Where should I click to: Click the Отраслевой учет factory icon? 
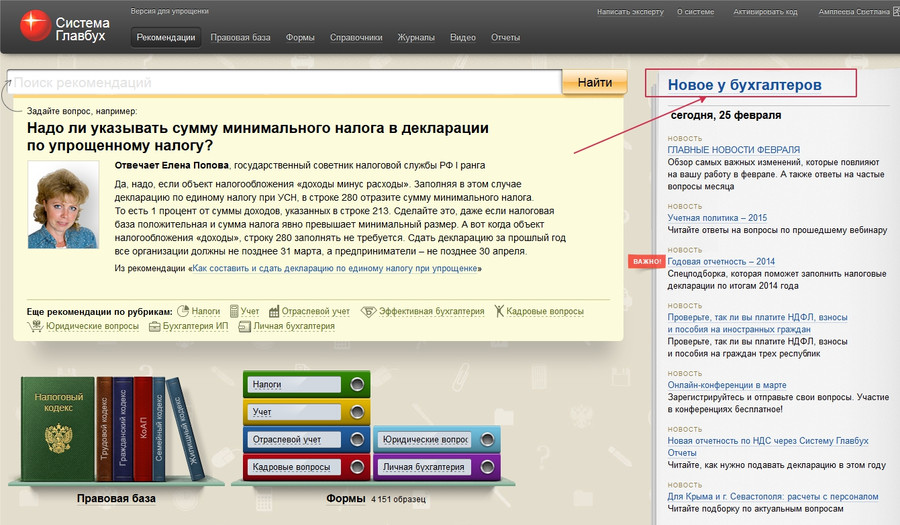pos(274,311)
